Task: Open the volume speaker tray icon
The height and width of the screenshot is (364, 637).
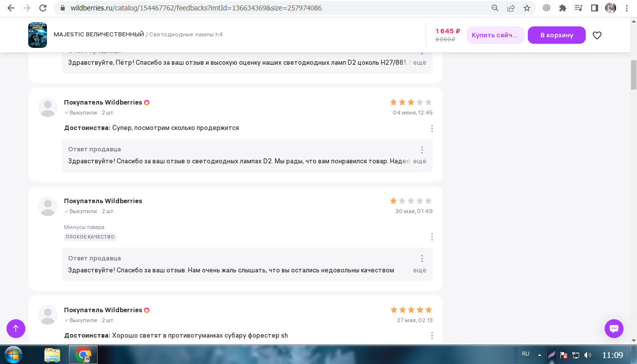Action: click(588, 355)
